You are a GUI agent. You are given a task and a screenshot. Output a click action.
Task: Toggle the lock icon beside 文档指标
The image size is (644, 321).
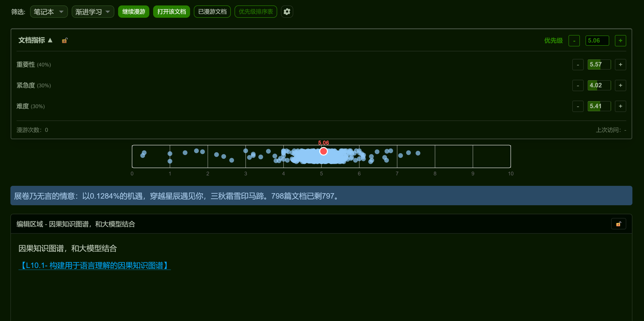(x=65, y=40)
